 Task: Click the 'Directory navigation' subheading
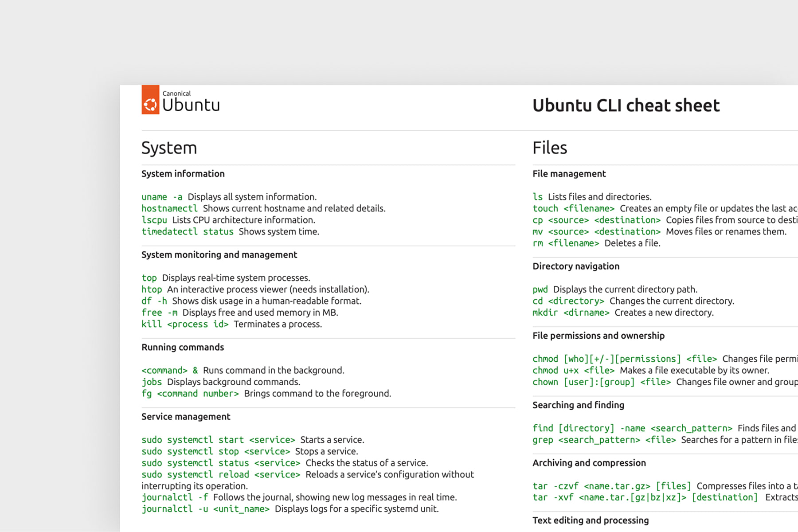click(x=576, y=266)
